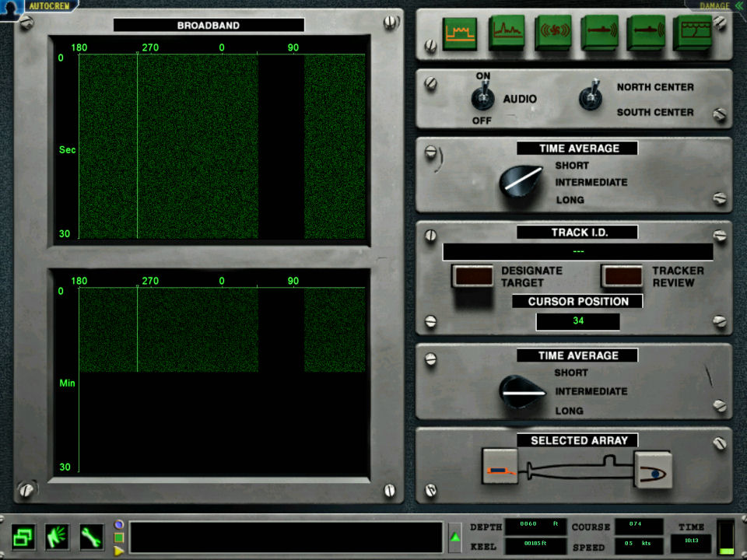747x560 pixels.
Task: Expand the DAMAGE panel
Action: click(714, 5)
